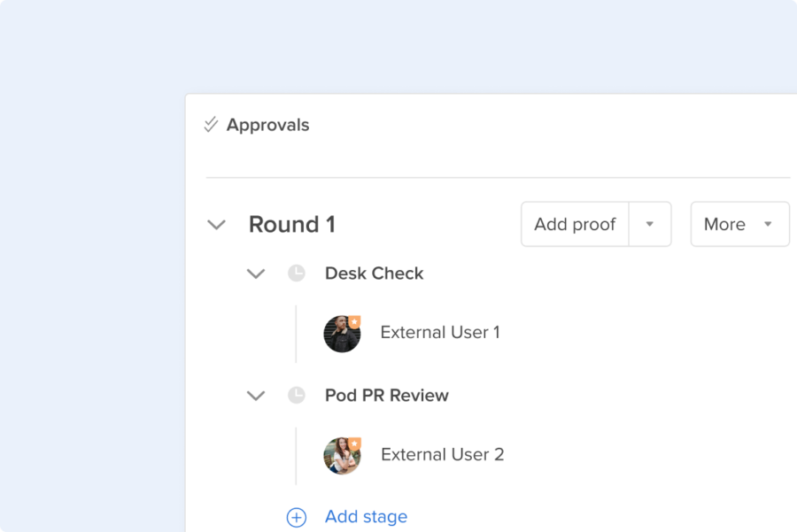Collapse the Pod PR Review stage

pyautogui.click(x=256, y=396)
